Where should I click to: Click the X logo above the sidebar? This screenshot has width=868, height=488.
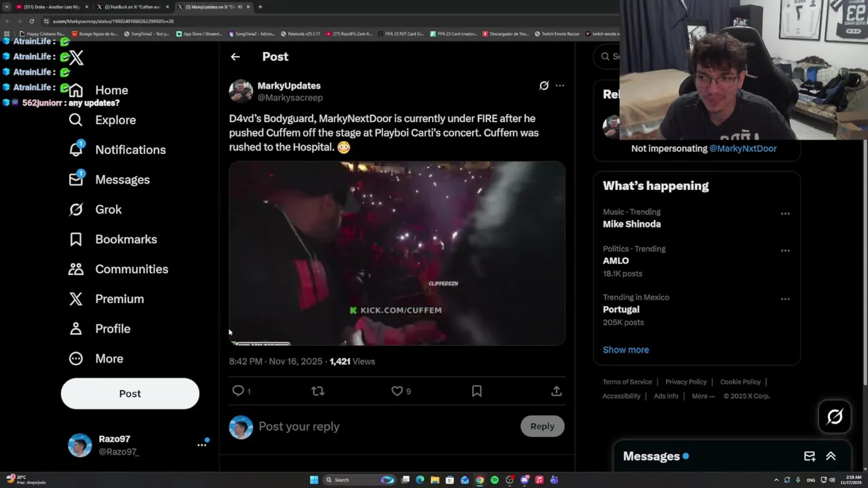pos(76,58)
